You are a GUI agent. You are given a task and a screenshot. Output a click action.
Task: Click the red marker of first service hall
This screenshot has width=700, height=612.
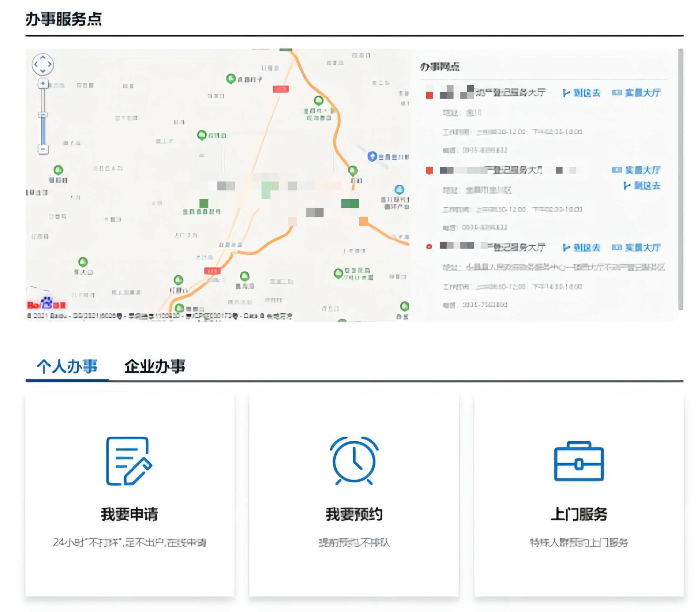(429, 95)
